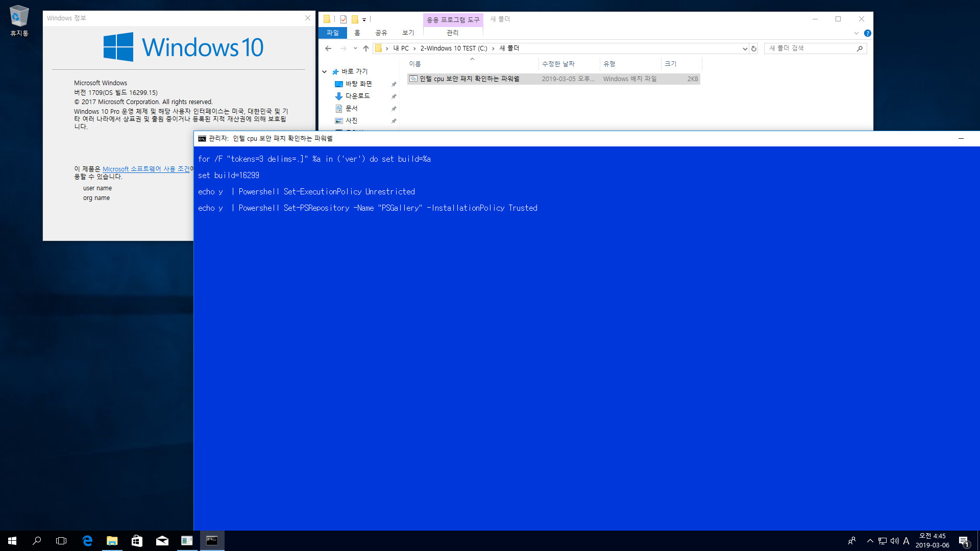Click the search magnifier in Explorer
The height and width of the screenshot is (551, 980).
[x=860, y=48]
